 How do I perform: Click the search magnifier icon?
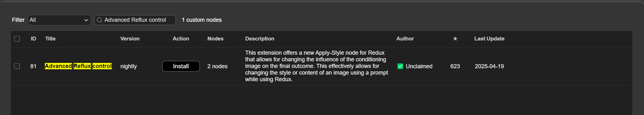click(x=99, y=20)
